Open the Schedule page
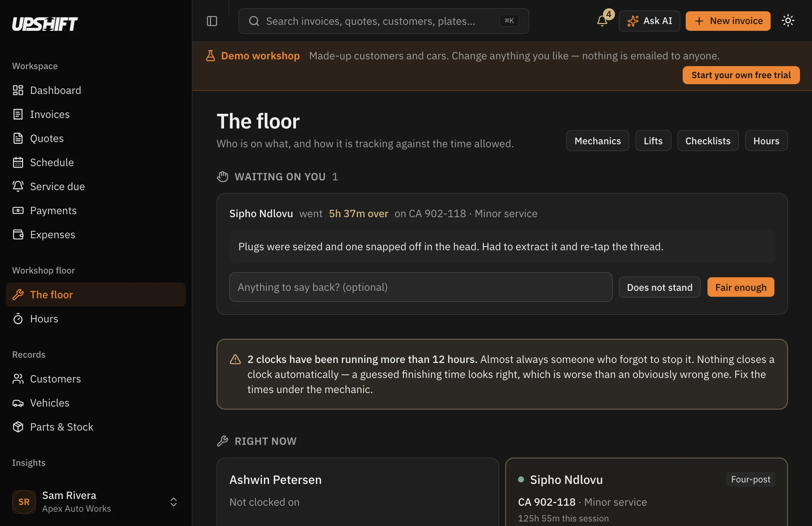Viewport: 812px width, 526px height. tap(96, 162)
